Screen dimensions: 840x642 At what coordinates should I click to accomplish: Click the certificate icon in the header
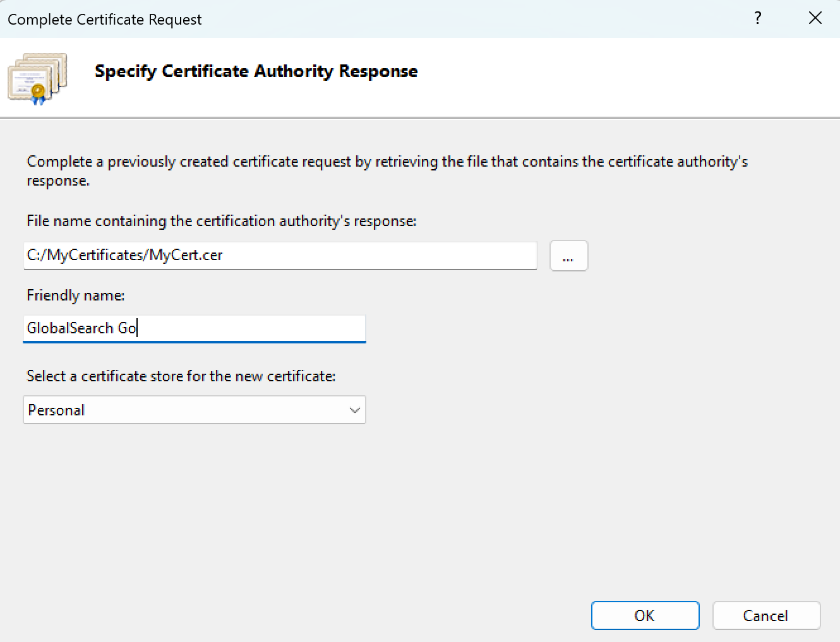point(37,78)
